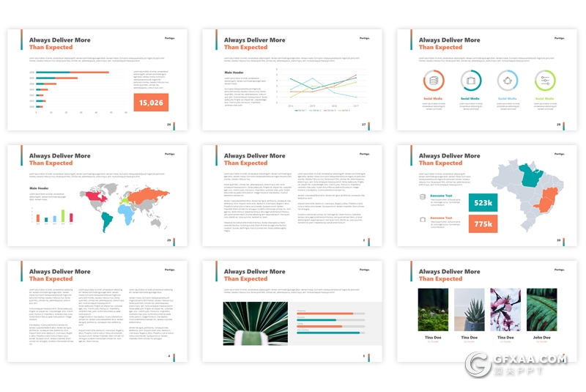Image resolution: width=586 pixels, height=392 pixels.
Task: Click the Tina Doe forest photo
Action: [x=433, y=309]
